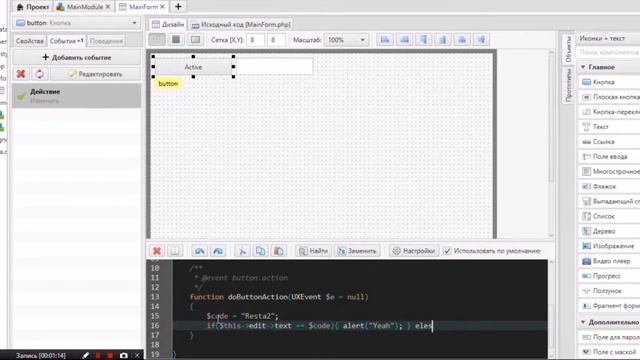The height and width of the screenshot is (360, 640).
Task: Click the Найти button
Action: click(313, 251)
